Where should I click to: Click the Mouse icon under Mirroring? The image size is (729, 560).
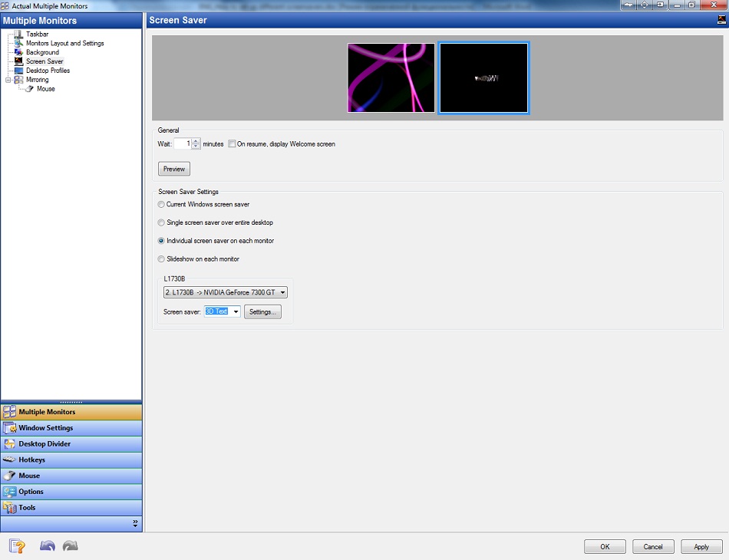point(30,89)
